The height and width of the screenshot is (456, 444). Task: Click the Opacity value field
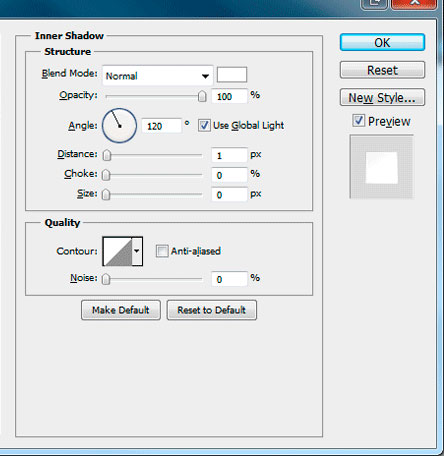click(x=229, y=97)
